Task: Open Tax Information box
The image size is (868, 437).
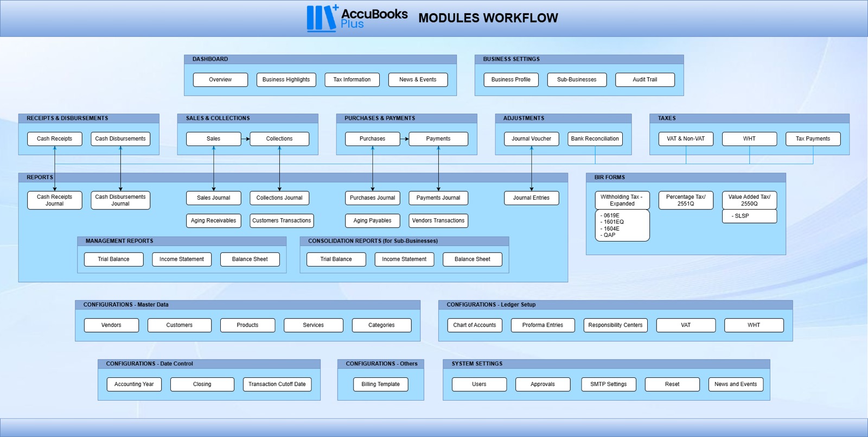Action: pyautogui.click(x=352, y=80)
